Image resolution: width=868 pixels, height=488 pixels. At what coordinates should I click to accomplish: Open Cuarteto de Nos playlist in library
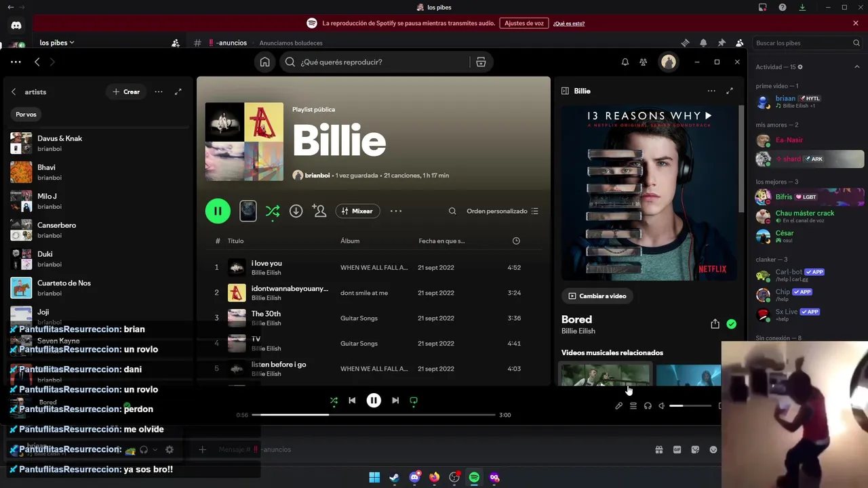coord(98,288)
